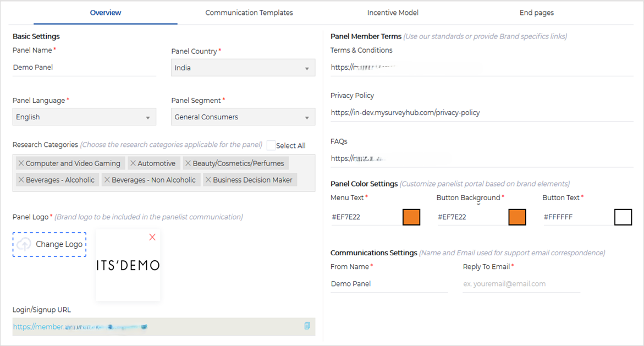Open the Button Background color swatch
The width and height of the screenshot is (644, 346).
517,217
